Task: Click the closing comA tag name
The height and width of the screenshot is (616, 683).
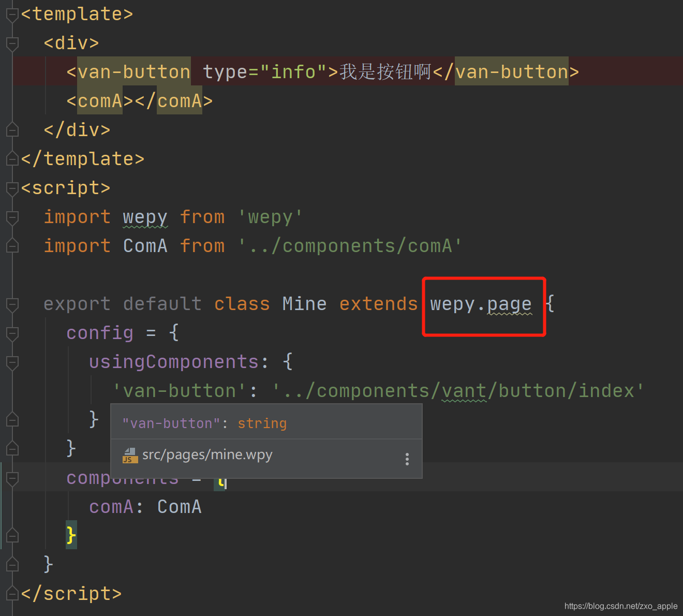Action: point(179,100)
